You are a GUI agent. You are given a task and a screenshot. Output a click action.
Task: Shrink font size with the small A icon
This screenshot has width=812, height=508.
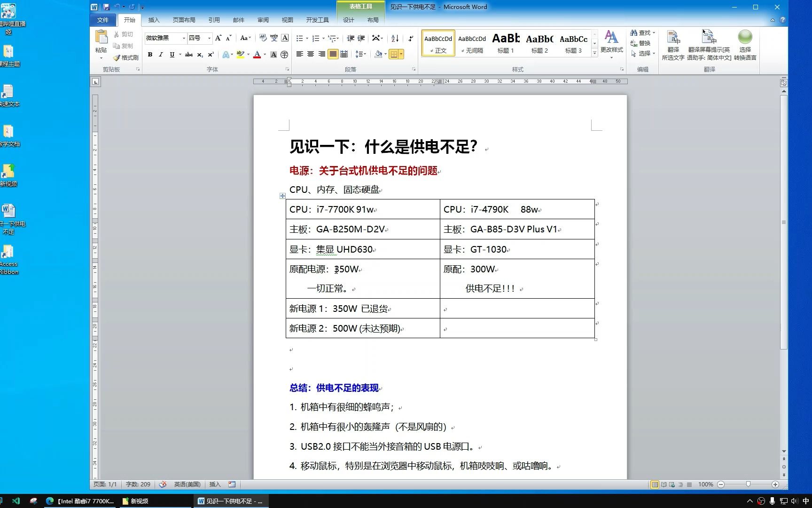(x=229, y=38)
